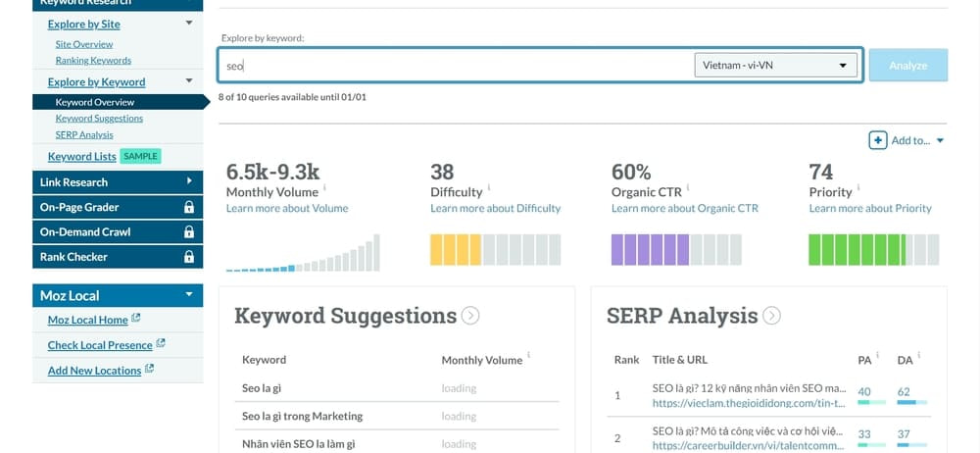Click the DA value 37 in rank 2
Screen dimensions: 980x453
tap(904, 434)
